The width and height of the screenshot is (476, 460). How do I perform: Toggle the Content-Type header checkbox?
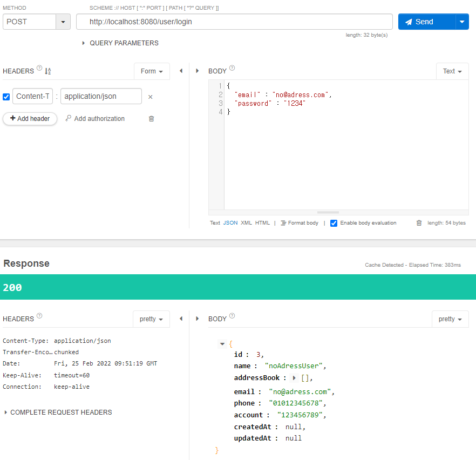(6, 97)
